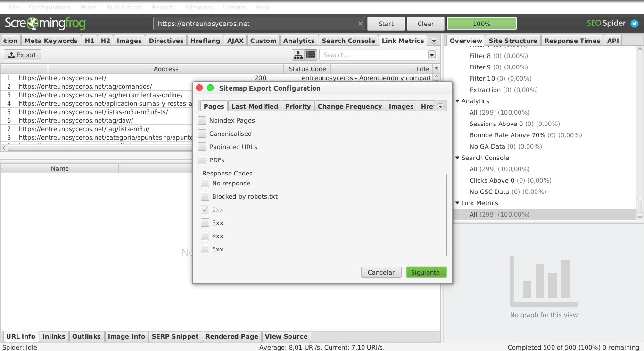Collapse the Link Metrics tree section

coord(457,203)
